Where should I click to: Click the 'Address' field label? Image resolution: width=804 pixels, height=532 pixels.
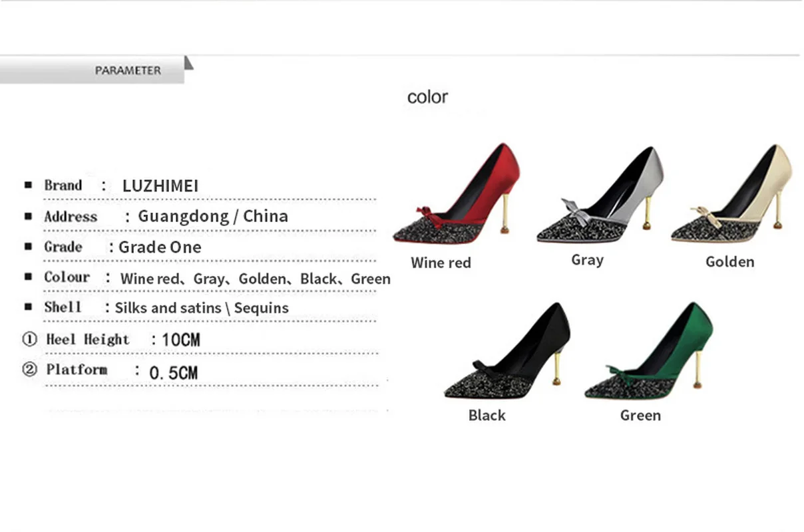point(71,216)
